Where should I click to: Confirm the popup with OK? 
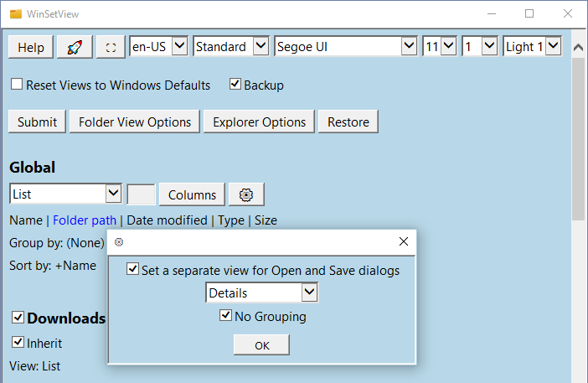coord(261,344)
